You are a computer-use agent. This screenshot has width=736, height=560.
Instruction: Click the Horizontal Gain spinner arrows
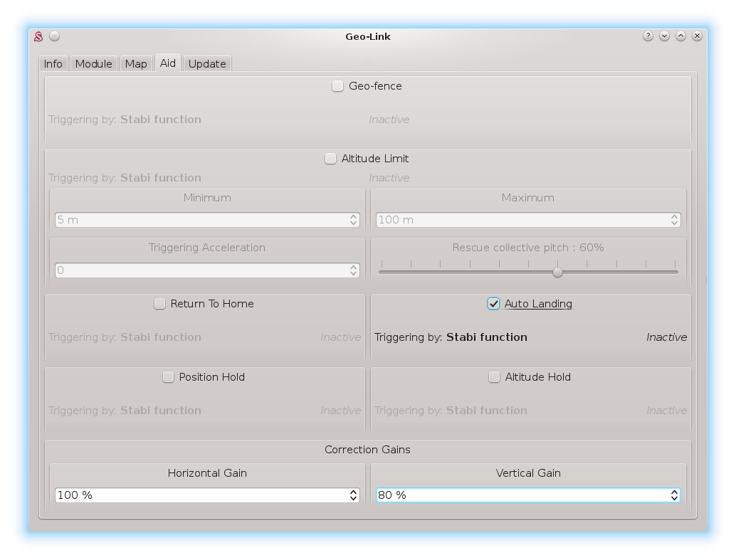coord(354,495)
